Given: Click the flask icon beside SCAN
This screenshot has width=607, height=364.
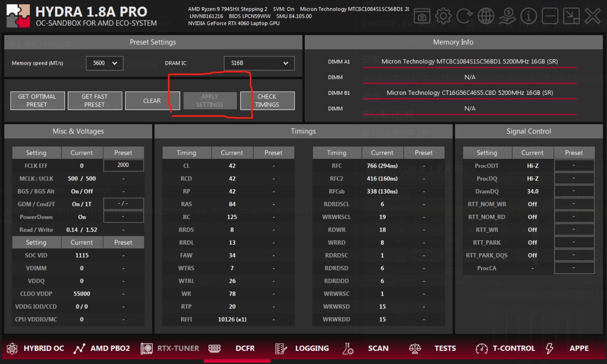Looking at the screenshot, I should [x=348, y=348].
